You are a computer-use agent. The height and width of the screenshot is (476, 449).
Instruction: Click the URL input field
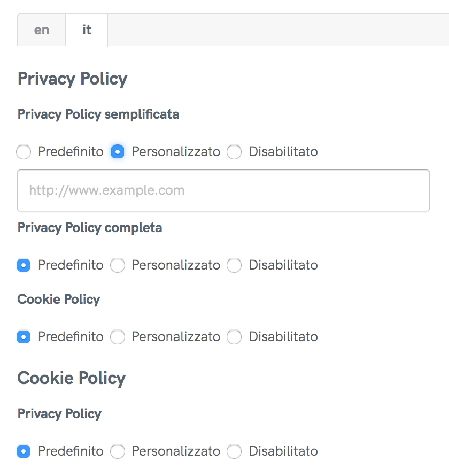pyautogui.click(x=223, y=190)
